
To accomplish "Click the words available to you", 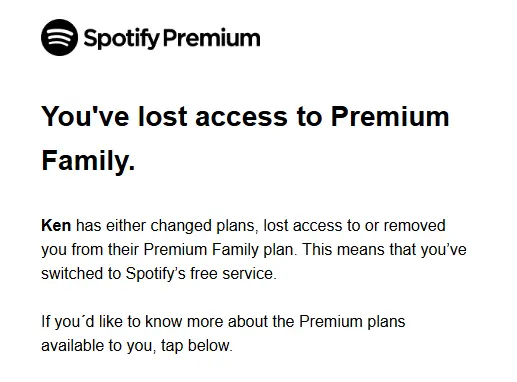I will click(x=99, y=346).
